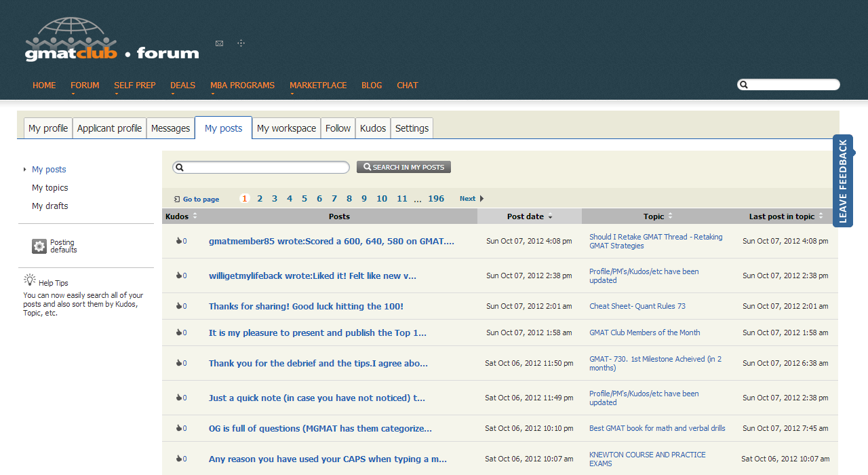
Task: Click the magnifier icon in header search
Action: 744,85
